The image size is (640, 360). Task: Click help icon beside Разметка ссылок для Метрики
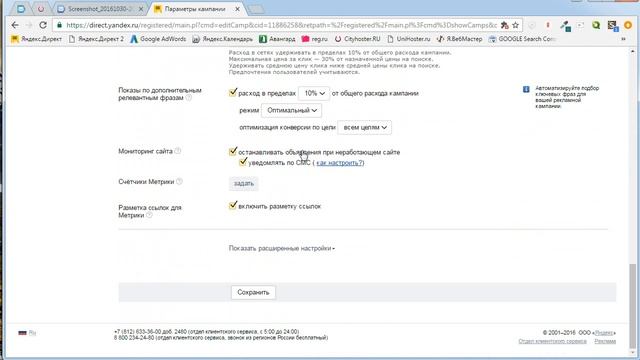[149, 215]
